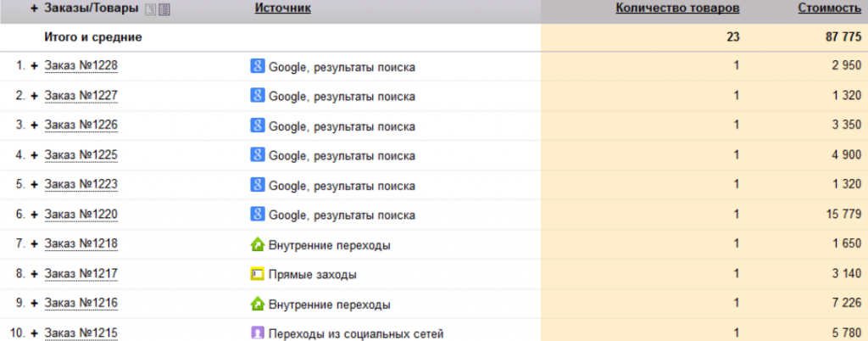The height and width of the screenshot is (341, 868).
Task: Sort by Стоимость column header
Action: coord(829,8)
